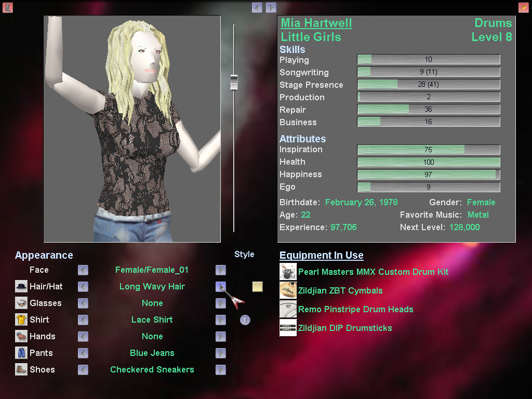Click the Hair/Hat category hat icon
This screenshot has width=532, height=399.
[21, 286]
